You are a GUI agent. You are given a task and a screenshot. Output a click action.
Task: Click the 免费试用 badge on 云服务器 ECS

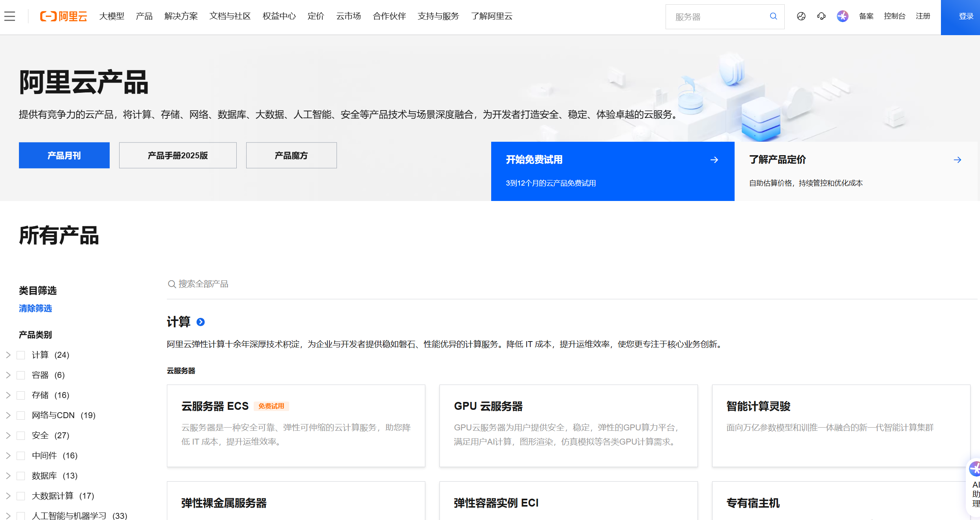tap(271, 406)
